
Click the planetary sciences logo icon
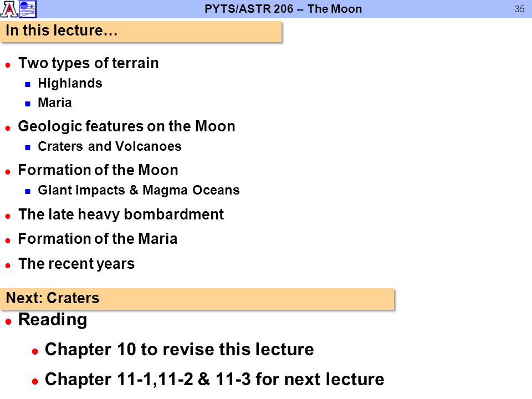pyautogui.click(x=28, y=9)
